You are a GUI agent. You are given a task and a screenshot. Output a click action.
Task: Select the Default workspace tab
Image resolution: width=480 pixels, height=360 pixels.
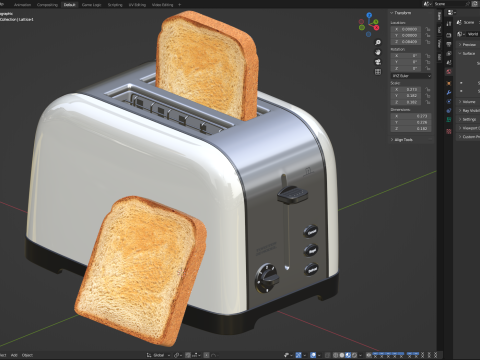click(x=69, y=5)
